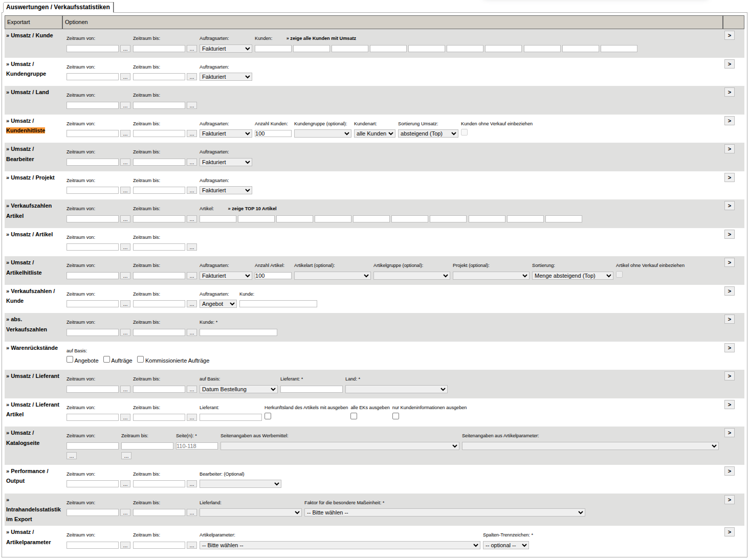Tick the Kommissionierte Aufträge checkbox

point(141,360)
